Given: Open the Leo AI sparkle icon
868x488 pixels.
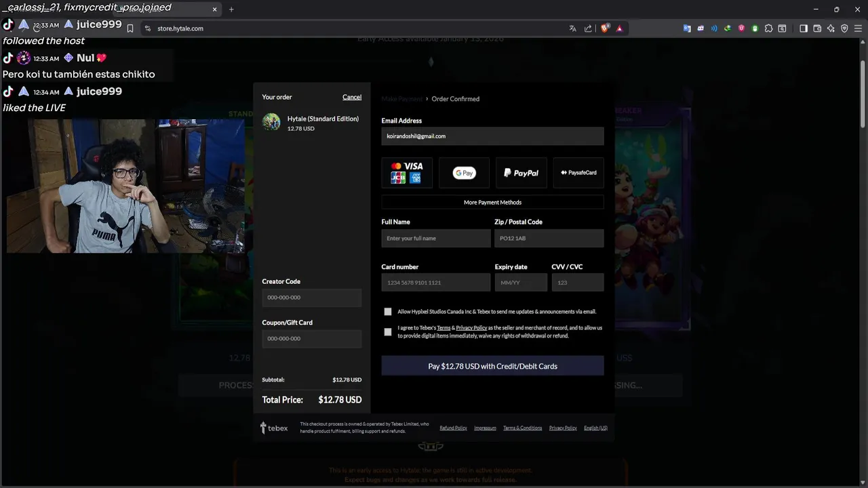Looking at the screenshot, I should [831, 28].
